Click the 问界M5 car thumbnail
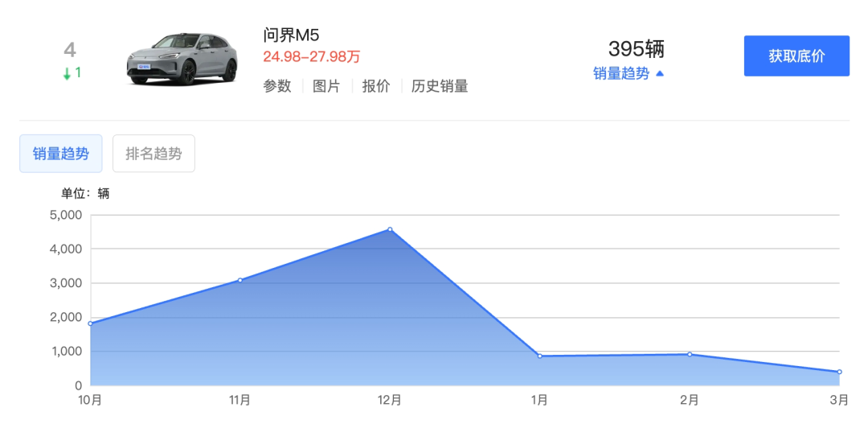 click(182, 60)
